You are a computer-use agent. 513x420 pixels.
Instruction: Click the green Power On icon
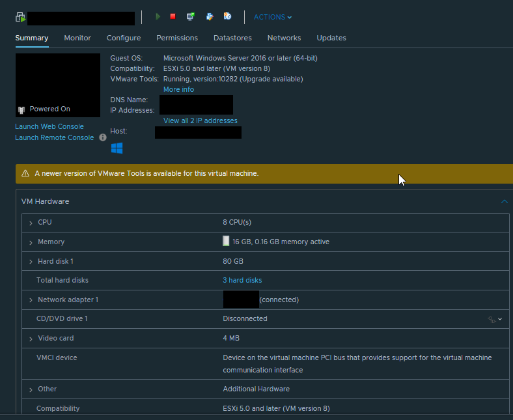pos(158,16)
